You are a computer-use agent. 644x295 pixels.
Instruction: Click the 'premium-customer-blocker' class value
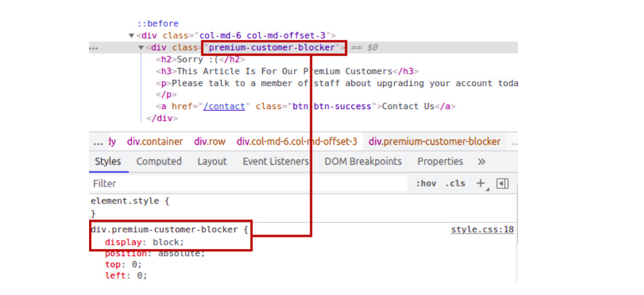[272, 48]
